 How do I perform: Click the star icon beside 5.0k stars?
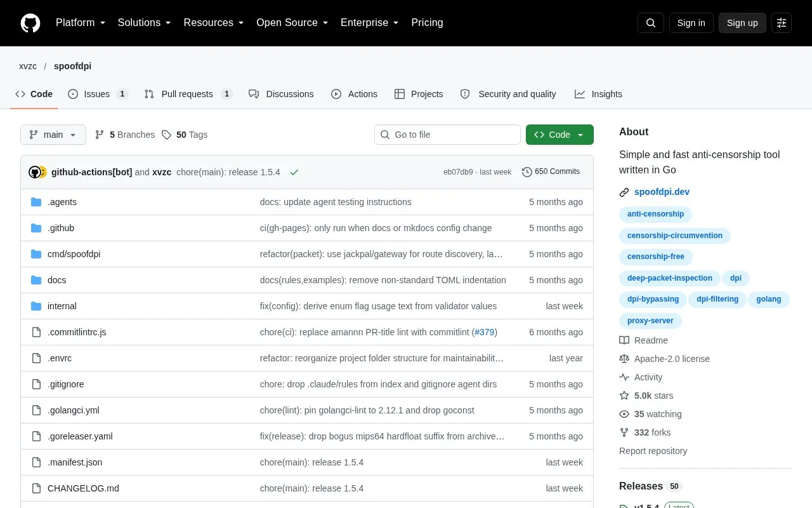pos(624,396)
